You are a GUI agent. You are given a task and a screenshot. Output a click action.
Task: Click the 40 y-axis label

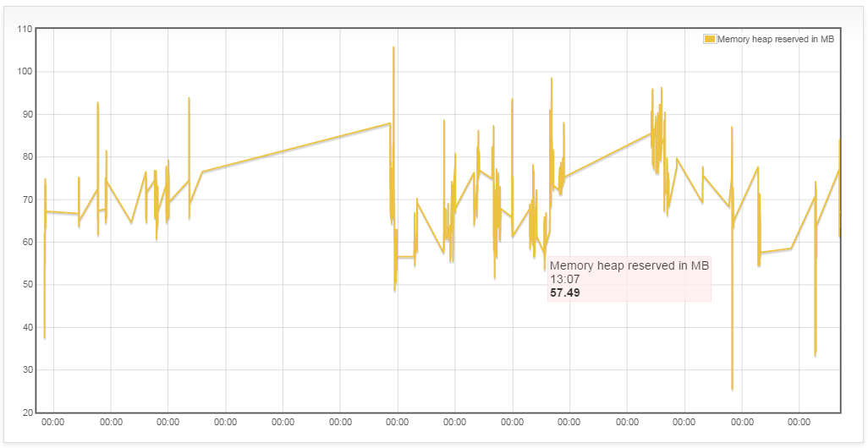[27, 327]
